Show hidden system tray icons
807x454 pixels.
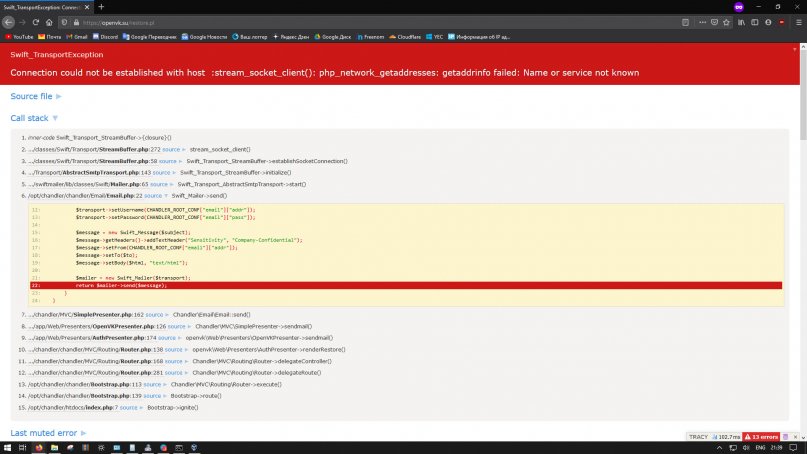(x=720, y=448)
